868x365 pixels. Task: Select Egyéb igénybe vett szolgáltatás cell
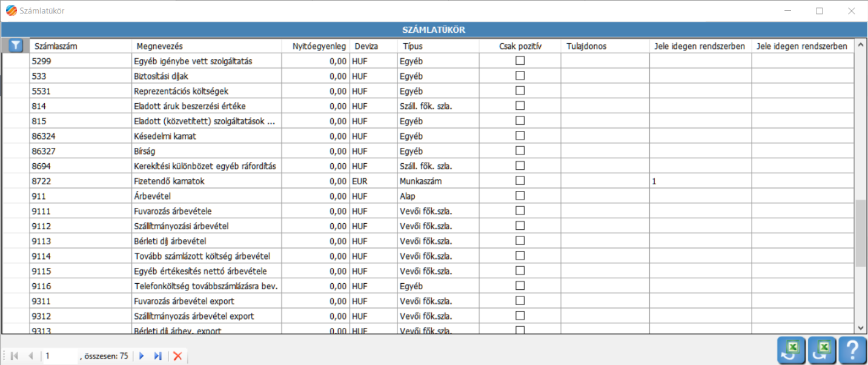[207, 61]
